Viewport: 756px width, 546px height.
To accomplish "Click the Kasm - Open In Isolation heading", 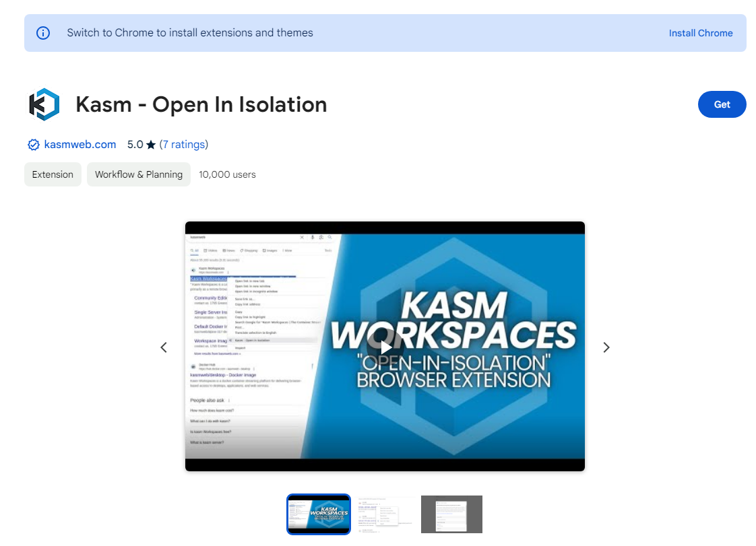I will [x=201, y=104].
